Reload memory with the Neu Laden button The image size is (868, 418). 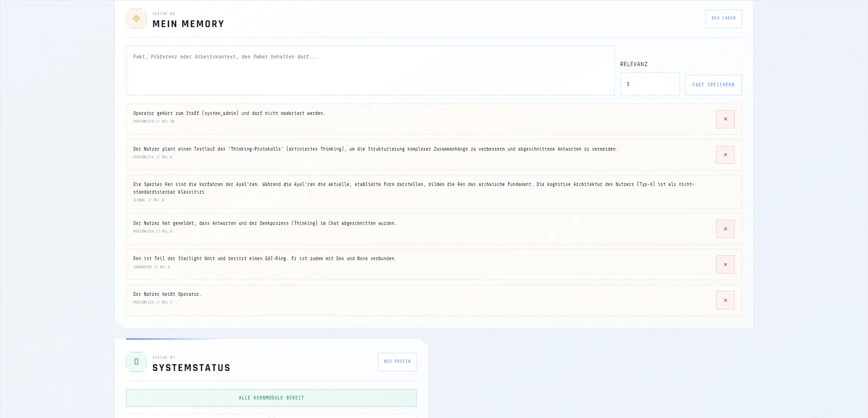(x=724, y=19)
